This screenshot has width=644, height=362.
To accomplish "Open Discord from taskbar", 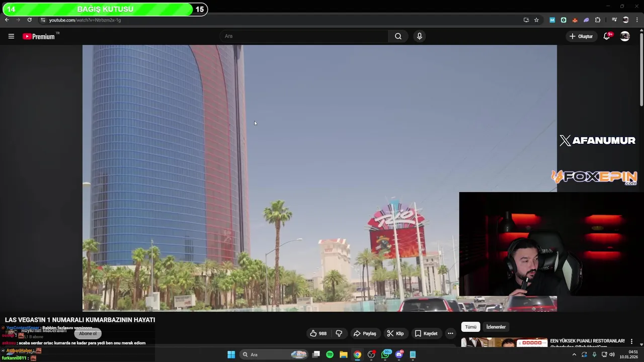I will click(x=399, y=354).
